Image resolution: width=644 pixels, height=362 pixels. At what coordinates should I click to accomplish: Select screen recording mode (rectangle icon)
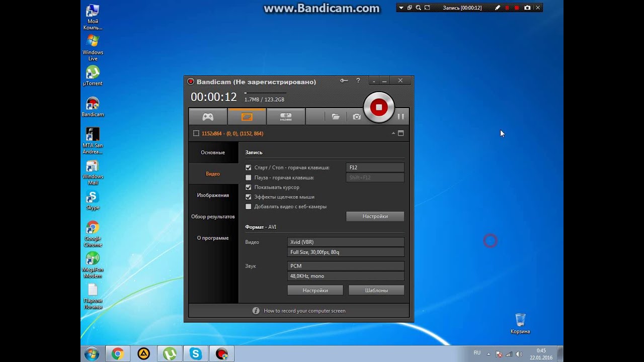point(247,117)
